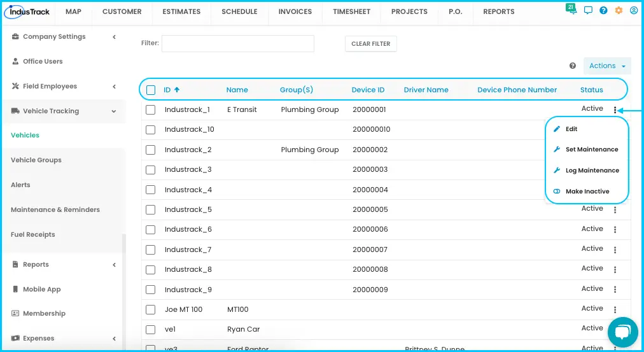Open the PROJECTS tab
The width and height of the screenshot is (644, 352).
point(409,12)
